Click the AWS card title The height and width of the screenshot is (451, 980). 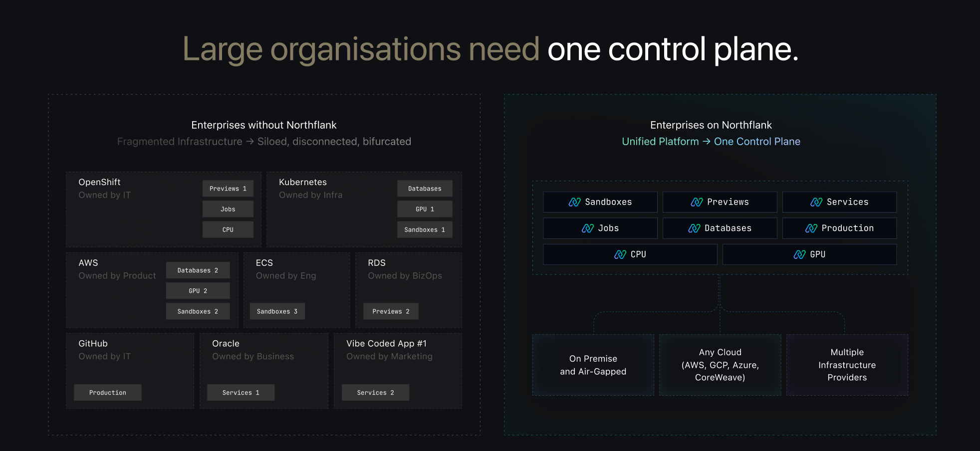click(88, 263)
